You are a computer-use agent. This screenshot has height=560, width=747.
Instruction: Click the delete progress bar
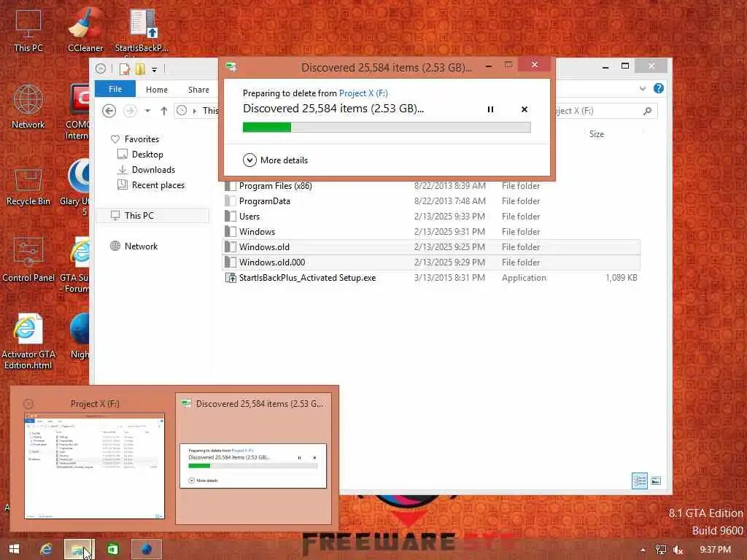387,127
